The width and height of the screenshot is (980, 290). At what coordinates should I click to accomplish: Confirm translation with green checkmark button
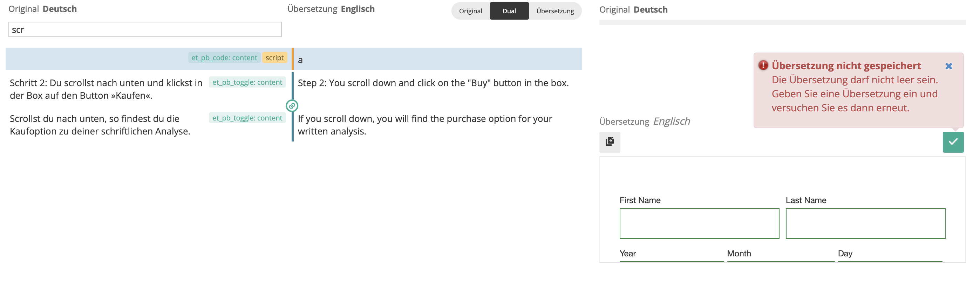point(953,142)
